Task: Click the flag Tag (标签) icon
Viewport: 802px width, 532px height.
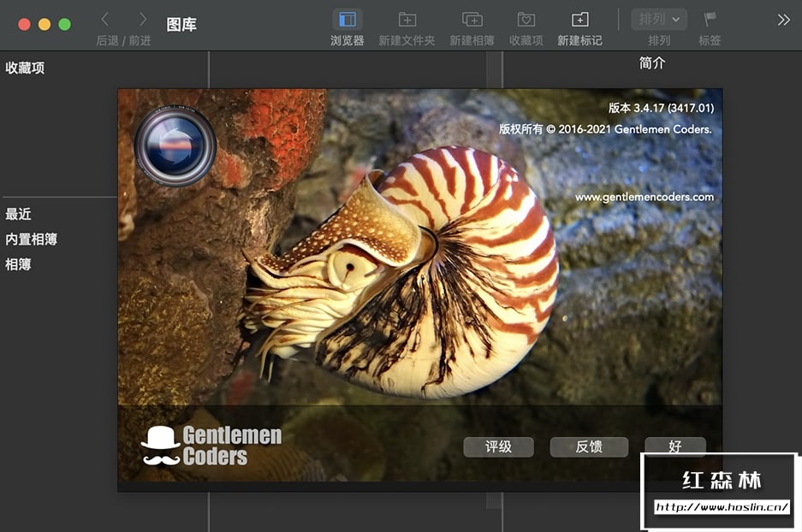Action: coord(710,19)
